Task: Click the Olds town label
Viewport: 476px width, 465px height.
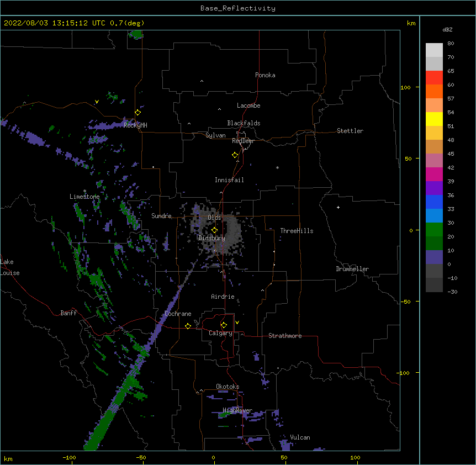Action: coord(214,218)
